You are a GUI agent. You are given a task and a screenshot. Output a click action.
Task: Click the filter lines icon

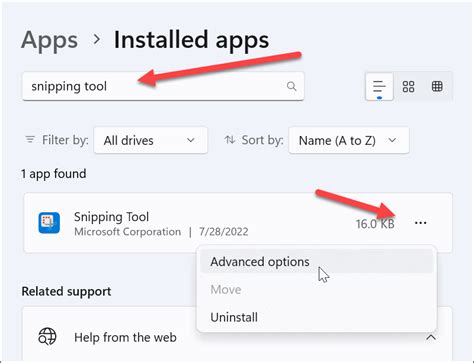tap(30, 139)
